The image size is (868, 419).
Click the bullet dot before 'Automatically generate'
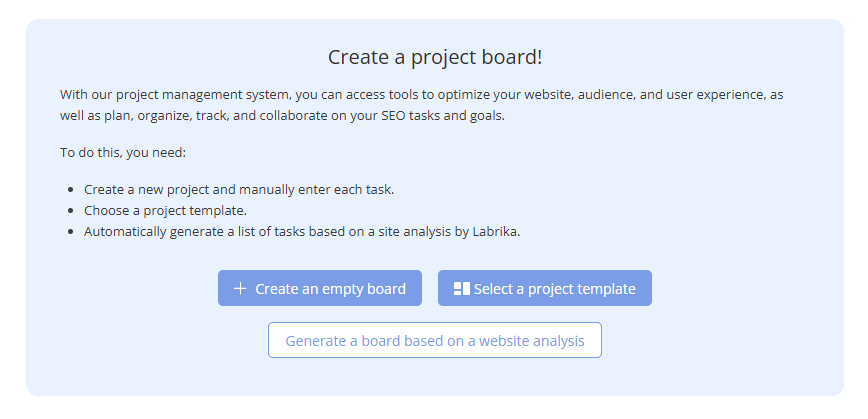coord(71,231)
